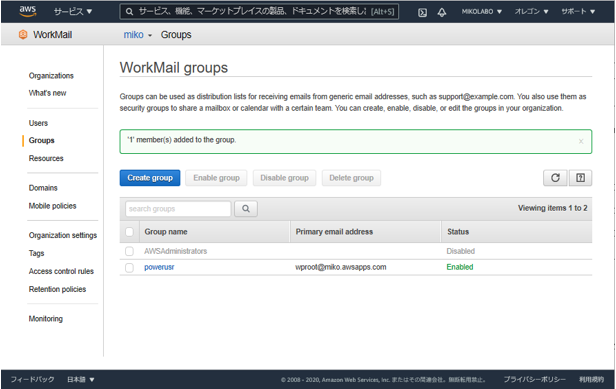Screen dimensions: 616x389
Task: Open Domains in sidebar
Action: pyautogui.click(x=43, y=188)
